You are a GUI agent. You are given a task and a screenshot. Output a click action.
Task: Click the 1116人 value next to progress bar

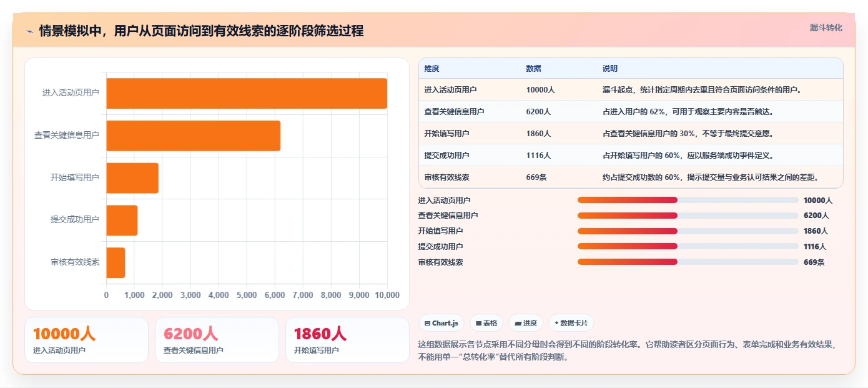click(x=815, y=247)
